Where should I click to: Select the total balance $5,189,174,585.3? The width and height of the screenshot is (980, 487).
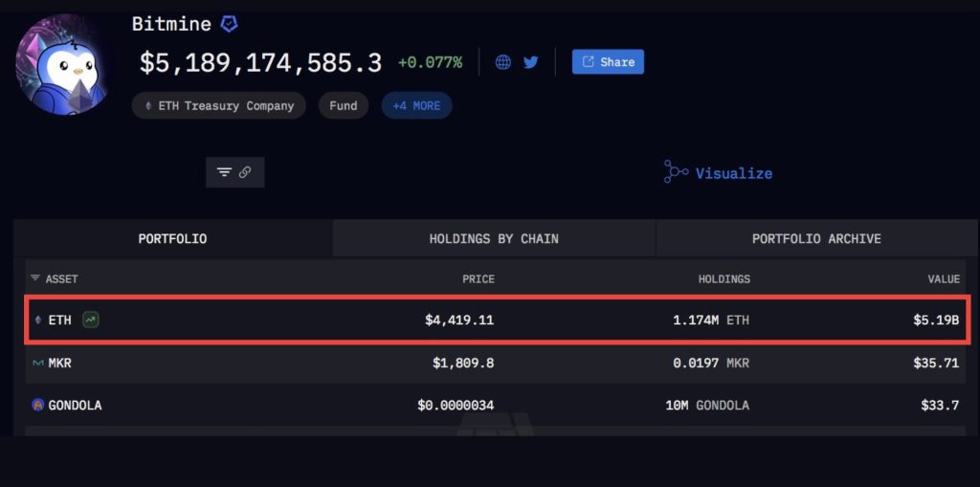(x=260, y=62)
